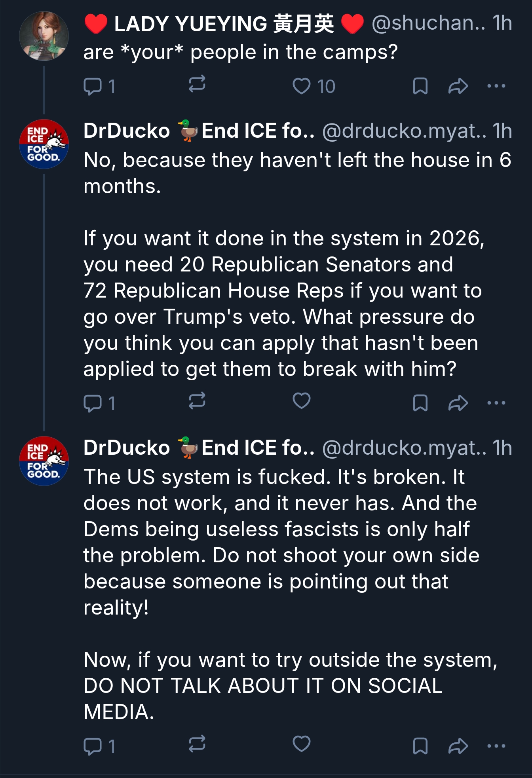Share Lady Yueying's post
The image size is (532, 778).
(x=458, y=86)
